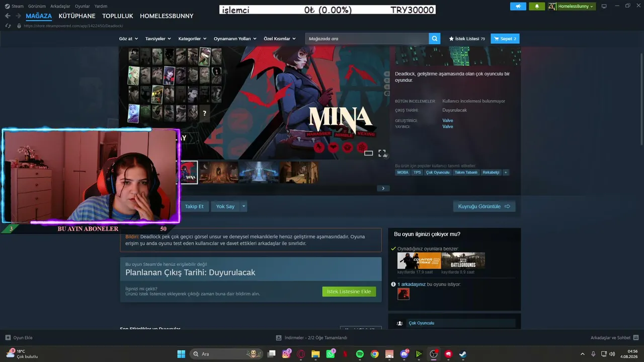
Task: Open İstek Listesi wishlist link
Action: click(x=467, y=39)
